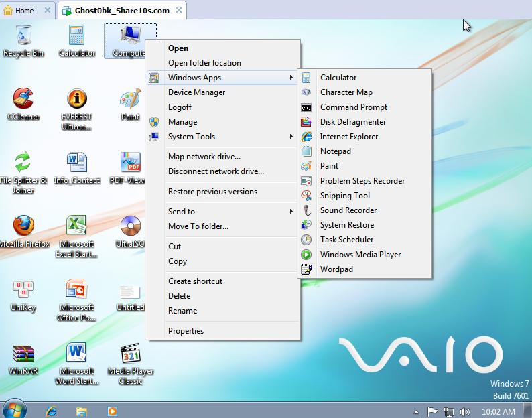The width and height of the screenshot is (532, 418).
Task: Open the volume speaker tray icon
Action: coord(464,412)
